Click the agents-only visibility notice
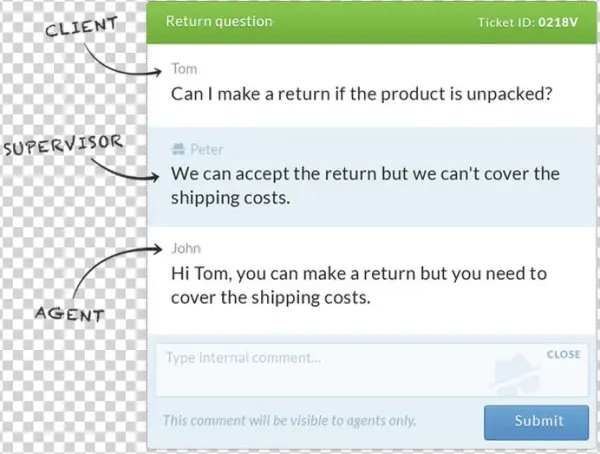Image resolution: width=600 pixels, height=454 pixels. (289, 420)
